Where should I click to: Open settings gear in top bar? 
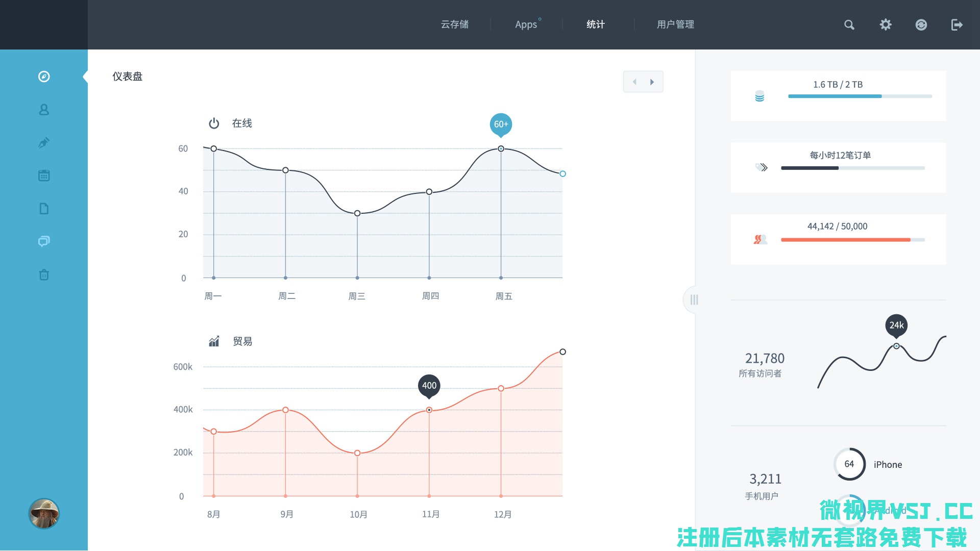point(886,24)
